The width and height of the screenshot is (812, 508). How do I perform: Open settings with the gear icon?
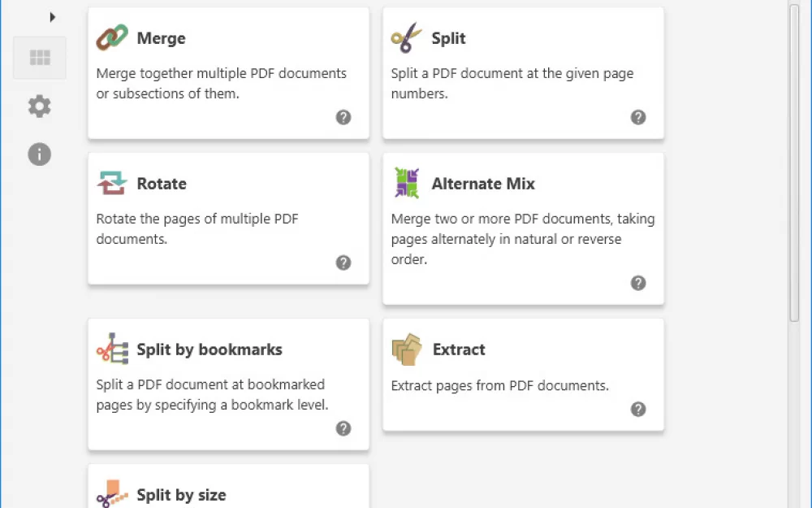coord(39,106)
